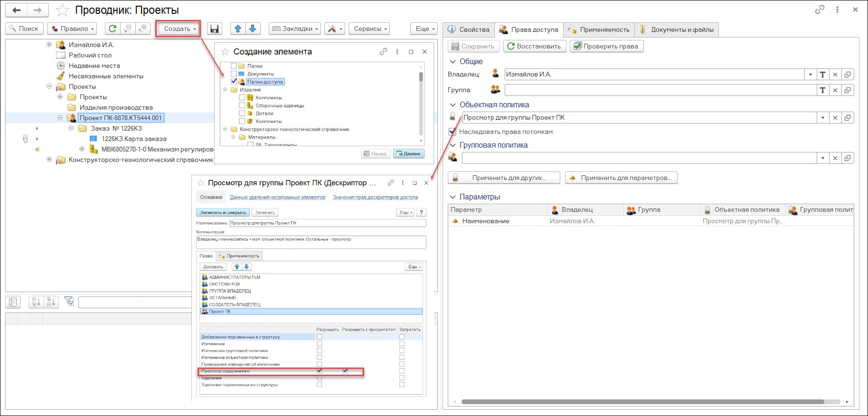Clear the Владелец field with X
This screenshot has width=868, height=416.
tap(835, 74)
